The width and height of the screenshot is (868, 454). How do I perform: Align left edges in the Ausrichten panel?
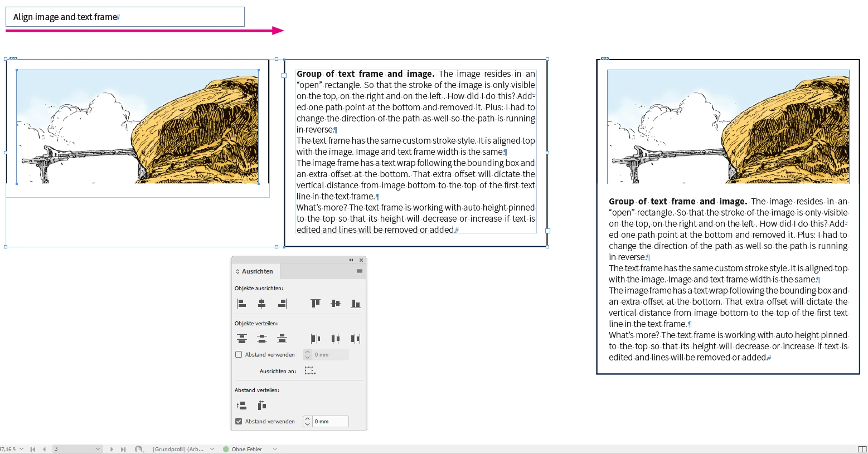[241, 304]
